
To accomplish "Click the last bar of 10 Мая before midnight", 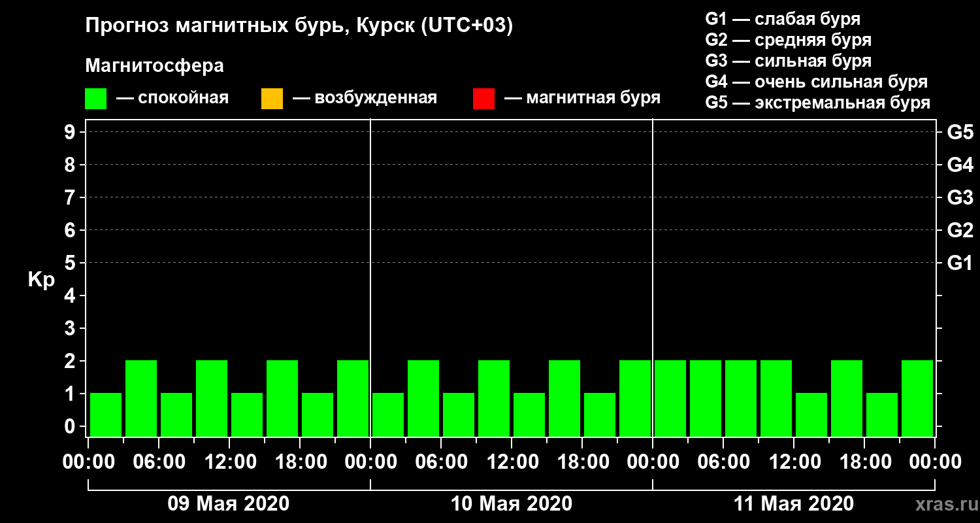I will click(x=635, y=398).
